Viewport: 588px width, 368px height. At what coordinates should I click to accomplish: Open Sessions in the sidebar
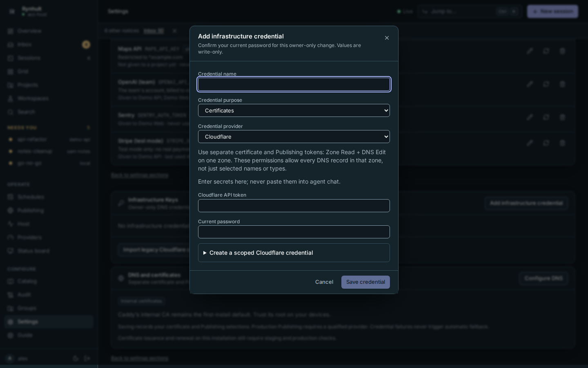(49, 58)
